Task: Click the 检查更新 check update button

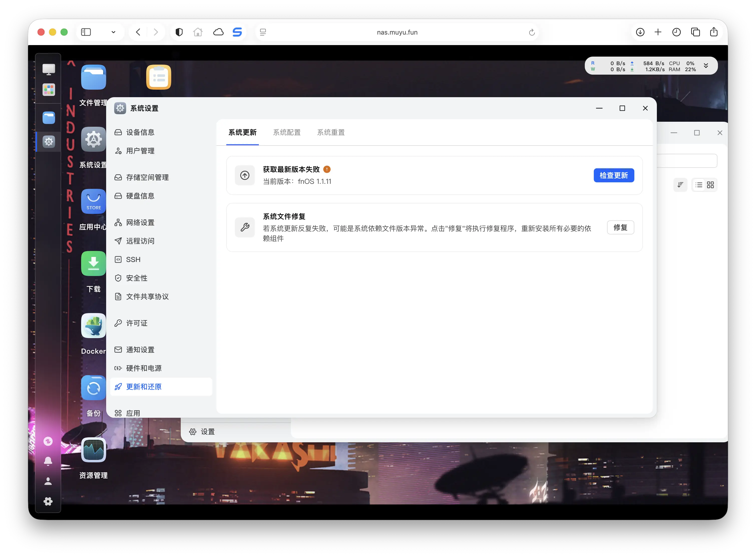Action: pos(613,175)
